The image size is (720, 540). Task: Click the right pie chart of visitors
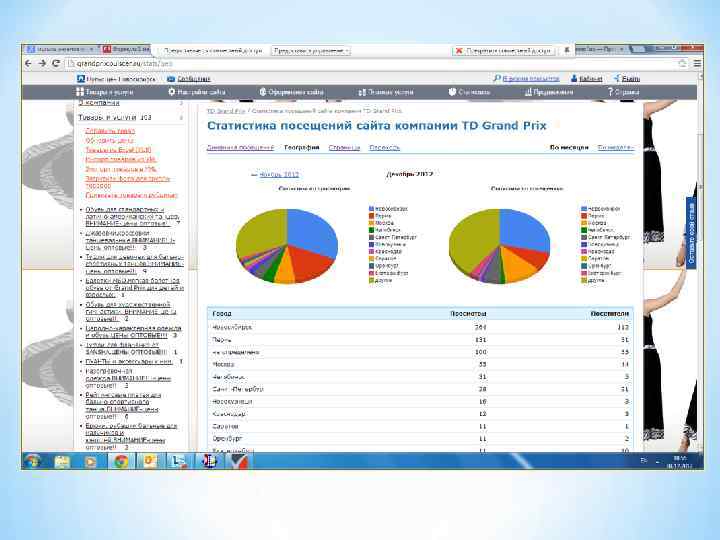coord(500,246)
